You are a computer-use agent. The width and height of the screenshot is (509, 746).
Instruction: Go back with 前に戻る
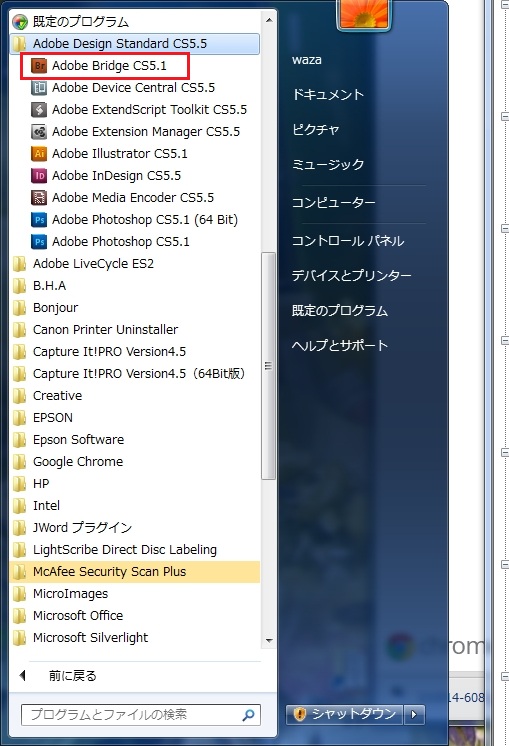point(72,676)
